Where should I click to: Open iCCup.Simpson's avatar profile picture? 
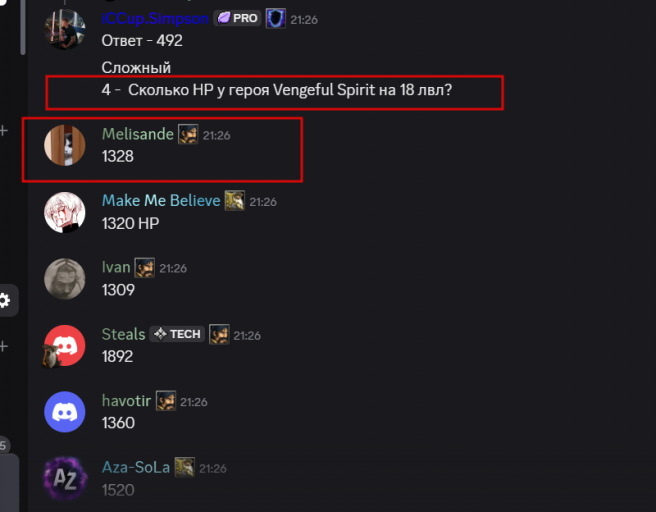65,30
